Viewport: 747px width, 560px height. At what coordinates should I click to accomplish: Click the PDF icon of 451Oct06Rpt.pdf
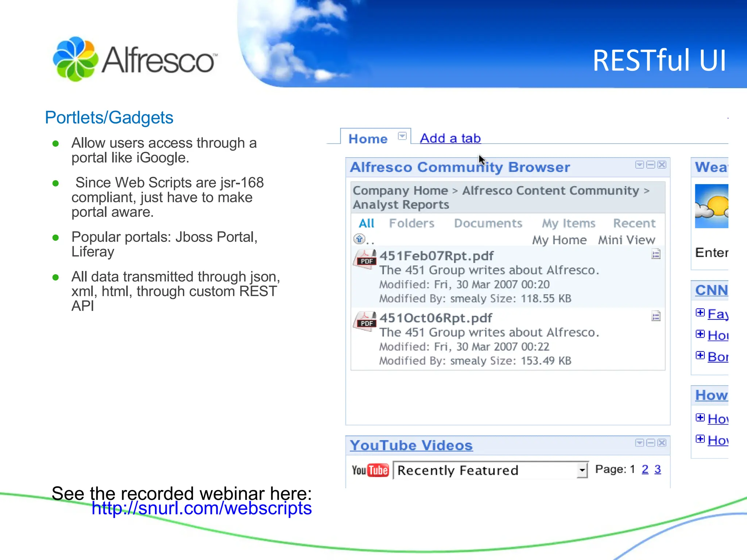click(365, 321)
